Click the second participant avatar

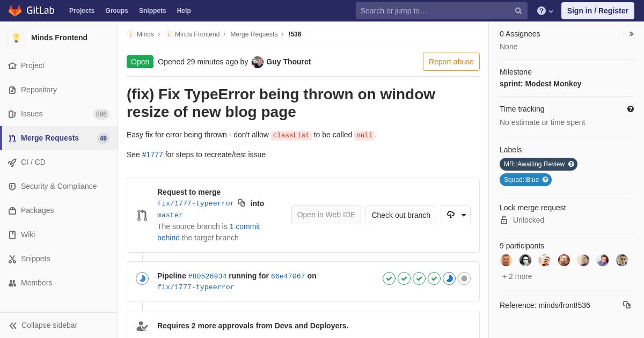tap(525, 260)
